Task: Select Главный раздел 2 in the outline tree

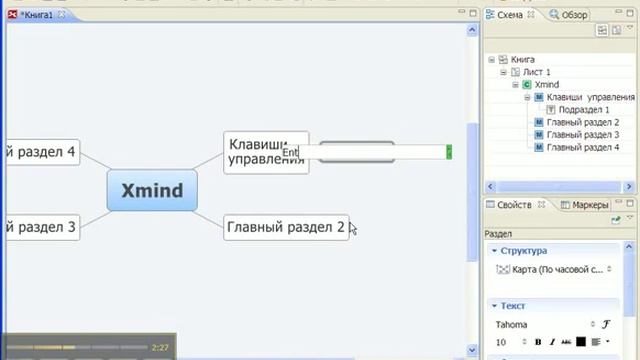Action: 583,122
